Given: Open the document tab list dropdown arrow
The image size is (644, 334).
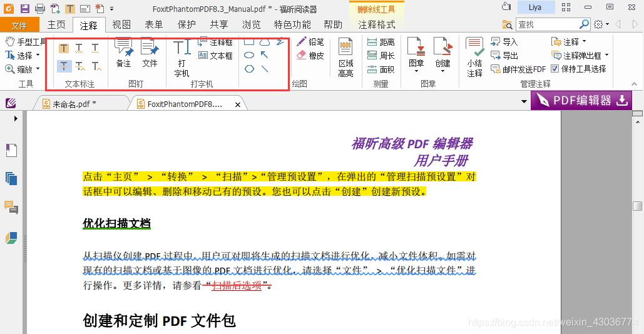Looking at the screenshot, I should tap(524, 101).
